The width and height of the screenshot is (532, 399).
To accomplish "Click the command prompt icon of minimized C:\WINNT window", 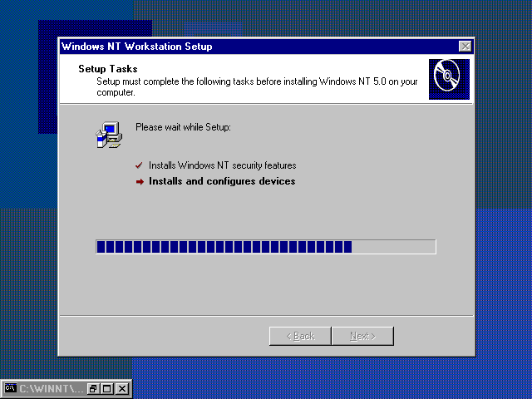I will pyautogui.click(x=11, y=388).
